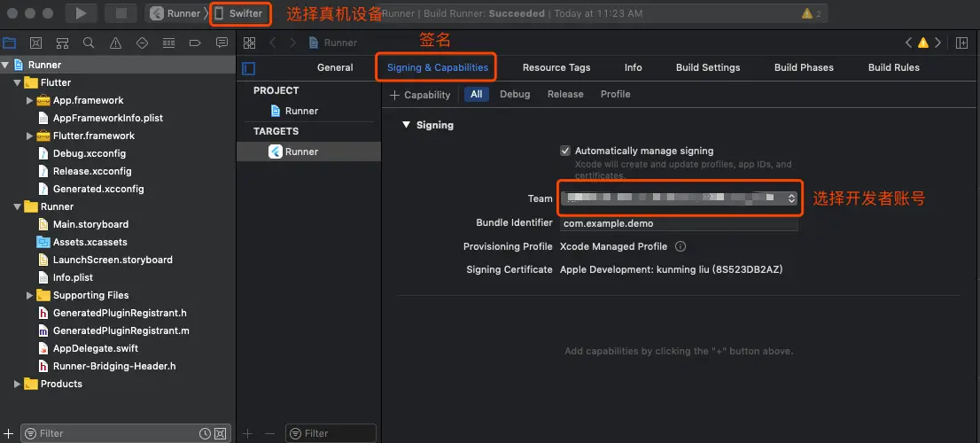Open the Find navigator magnifier icon

(x=89, y=43)
